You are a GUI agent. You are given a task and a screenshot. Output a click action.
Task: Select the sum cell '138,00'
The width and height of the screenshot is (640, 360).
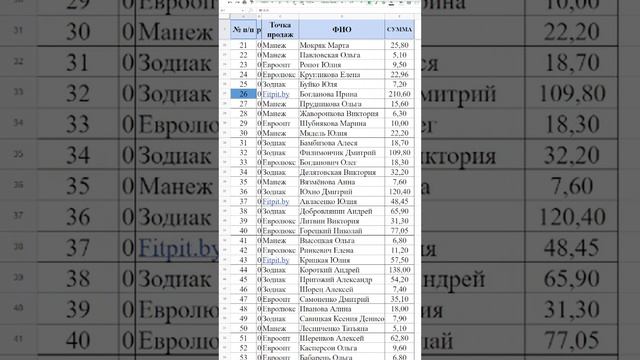[x=399, y=270]
